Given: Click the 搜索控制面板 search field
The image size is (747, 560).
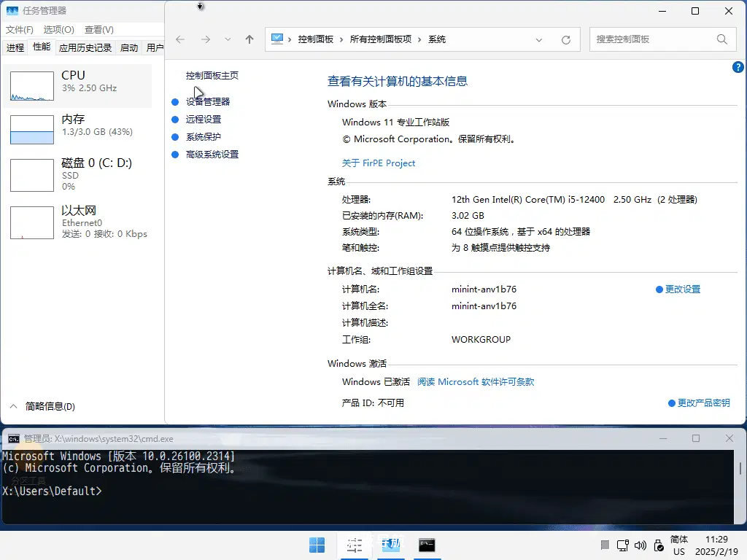Looking at the screenshot, I should pos(653,39).
